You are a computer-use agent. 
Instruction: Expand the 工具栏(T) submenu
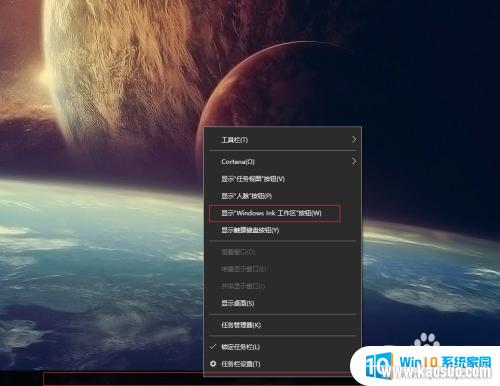(x=283, y=140)
